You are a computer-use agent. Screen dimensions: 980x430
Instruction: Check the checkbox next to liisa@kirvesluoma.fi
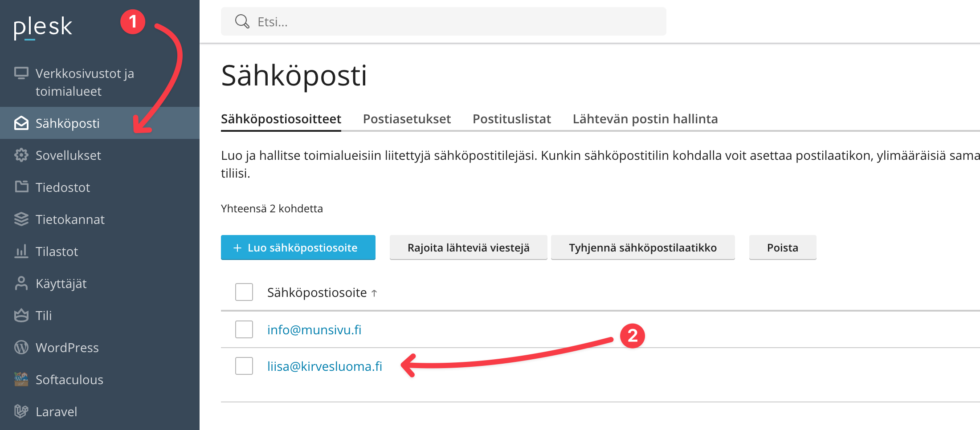[244, 366]
